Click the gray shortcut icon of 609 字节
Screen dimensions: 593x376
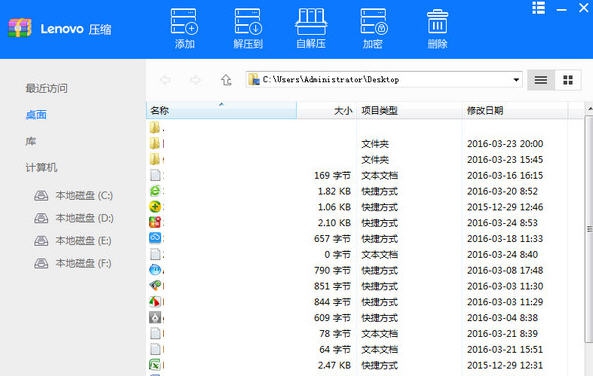click(x=155, y=318)
